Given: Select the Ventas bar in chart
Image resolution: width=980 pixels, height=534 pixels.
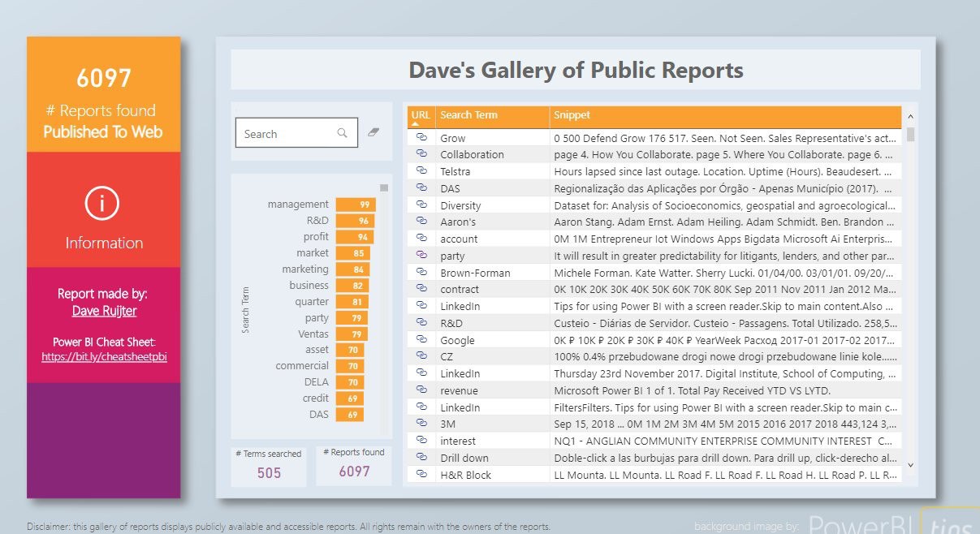Looking at the screenshot, I should [x=352, y=334].
